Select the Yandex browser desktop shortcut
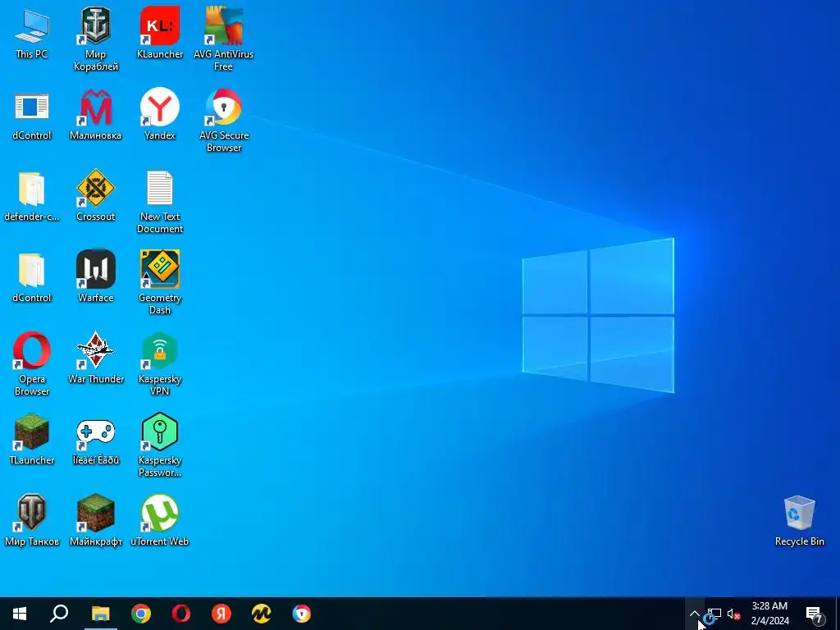The height and width of the screenshot is (630, 840). pos(160,115)
